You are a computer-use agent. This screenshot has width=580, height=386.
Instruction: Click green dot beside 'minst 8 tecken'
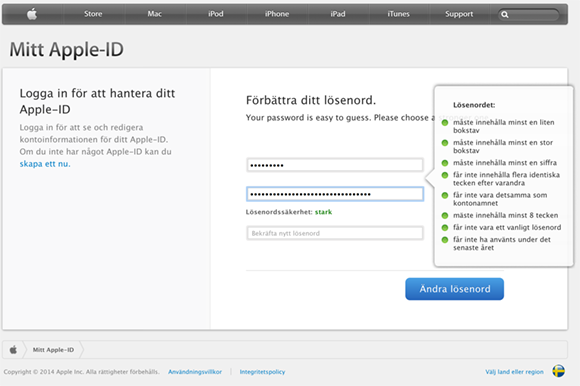coord(445,216)
